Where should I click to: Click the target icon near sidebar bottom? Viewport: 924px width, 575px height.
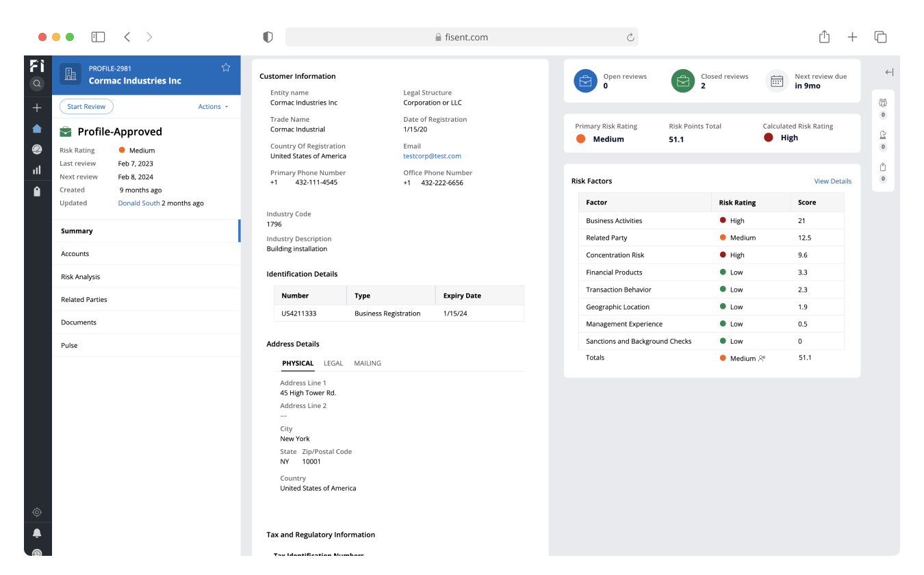(37, 512)
